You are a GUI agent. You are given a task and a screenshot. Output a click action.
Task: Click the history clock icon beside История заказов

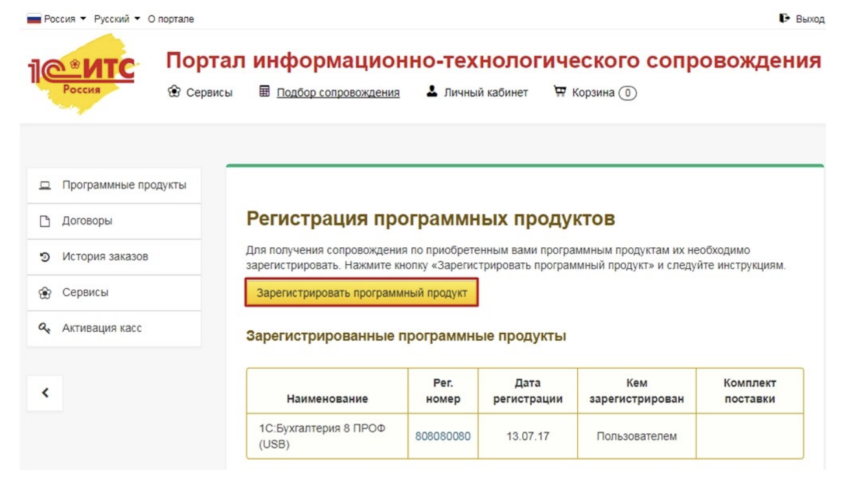45,257
